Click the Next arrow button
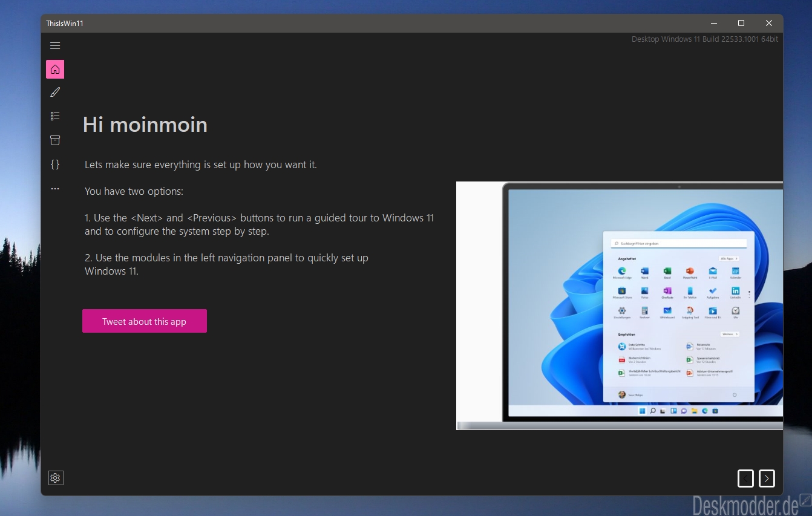The width and height of the screenshot is (812, 516). [x=767, y=478]
